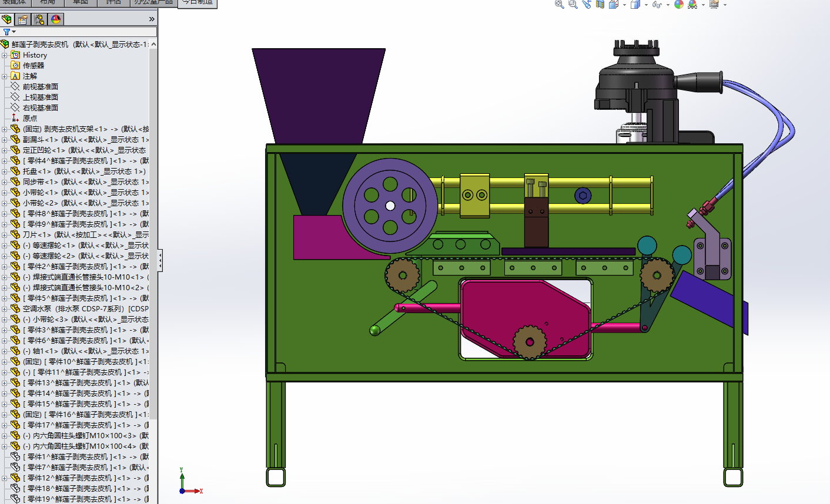The image size is (830, 504).
Task: Select 内六角圆柱头螺钉M10×100<3> tree row
Action: (x=79, y=435)
